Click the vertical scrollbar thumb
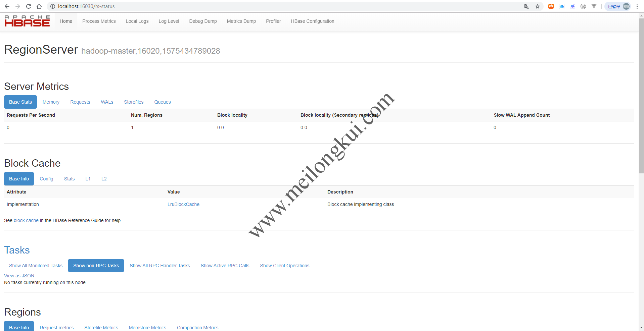 [x=641, y=96]
